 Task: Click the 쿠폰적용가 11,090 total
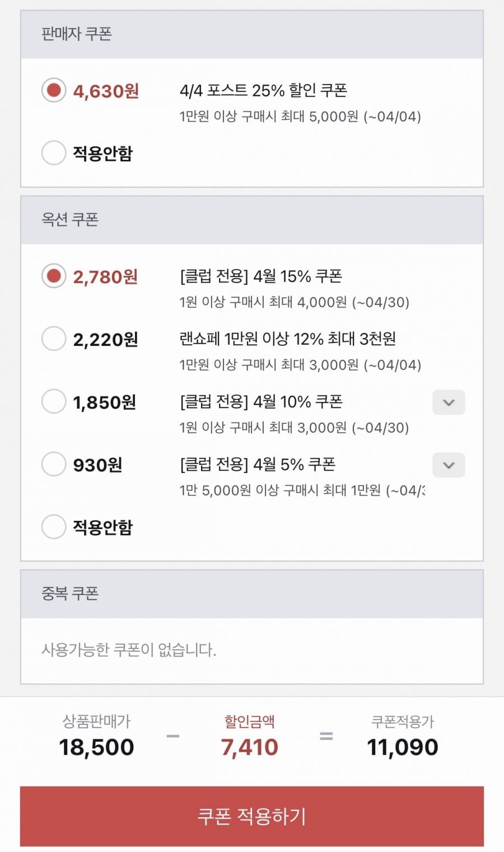pos(402,747)
